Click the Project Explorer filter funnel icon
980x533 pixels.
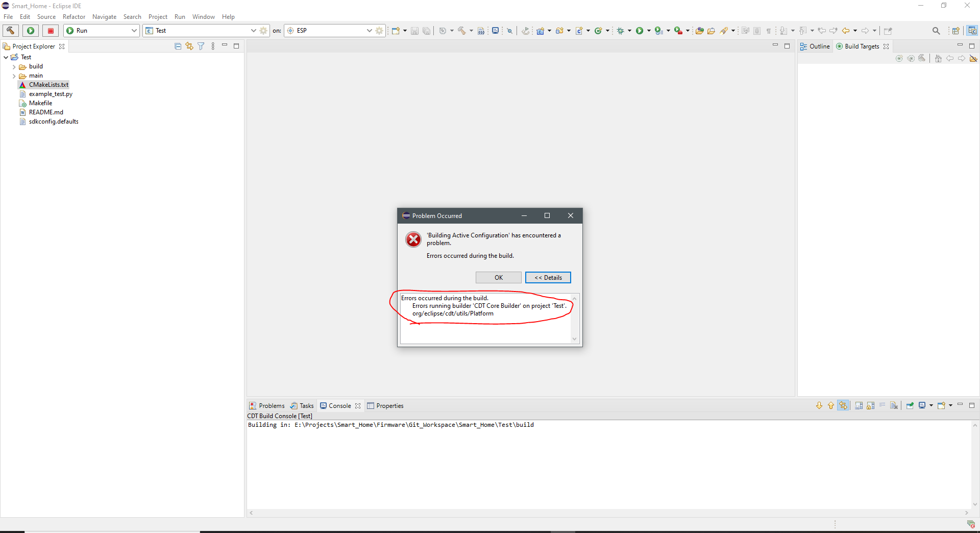[201, 46]
